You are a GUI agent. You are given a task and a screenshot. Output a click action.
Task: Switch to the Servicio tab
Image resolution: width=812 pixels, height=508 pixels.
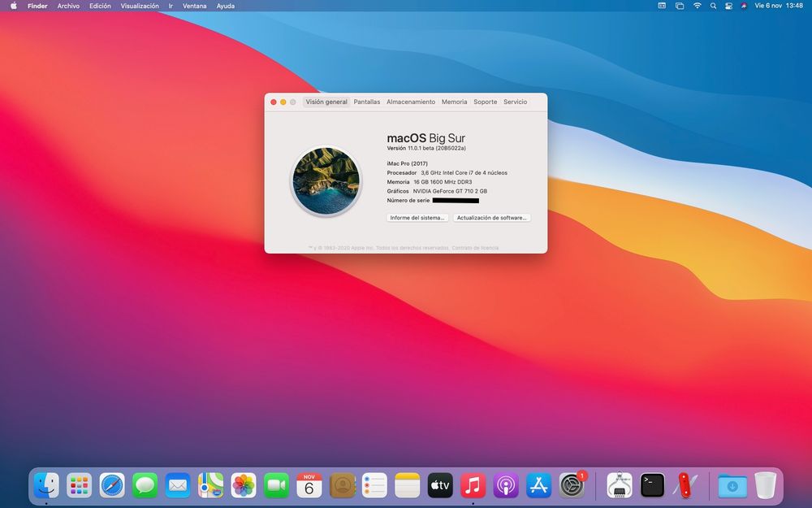point(516,102)
